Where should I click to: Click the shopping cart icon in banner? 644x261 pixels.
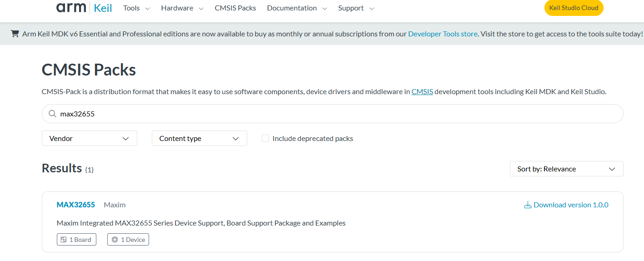pyautogui.click(x=15, y=34)
